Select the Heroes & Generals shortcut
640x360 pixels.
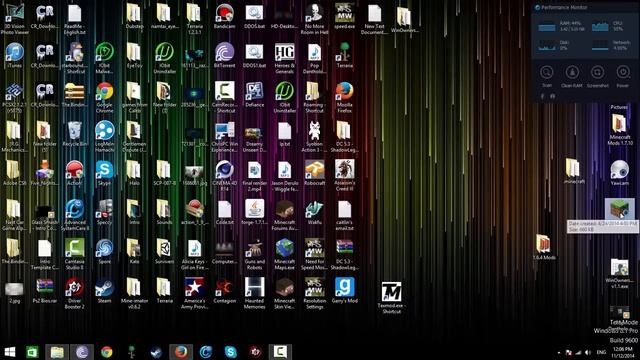coord(284,58)
